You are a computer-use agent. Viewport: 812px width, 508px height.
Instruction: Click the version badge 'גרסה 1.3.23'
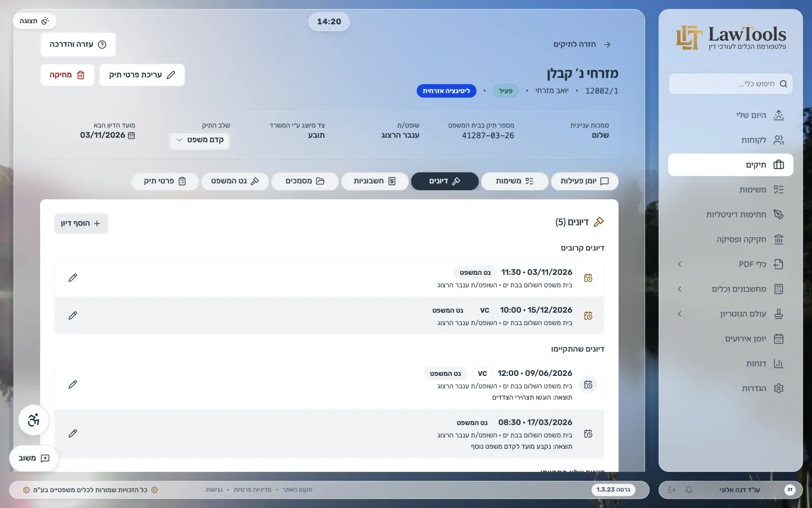pos(613,490)
